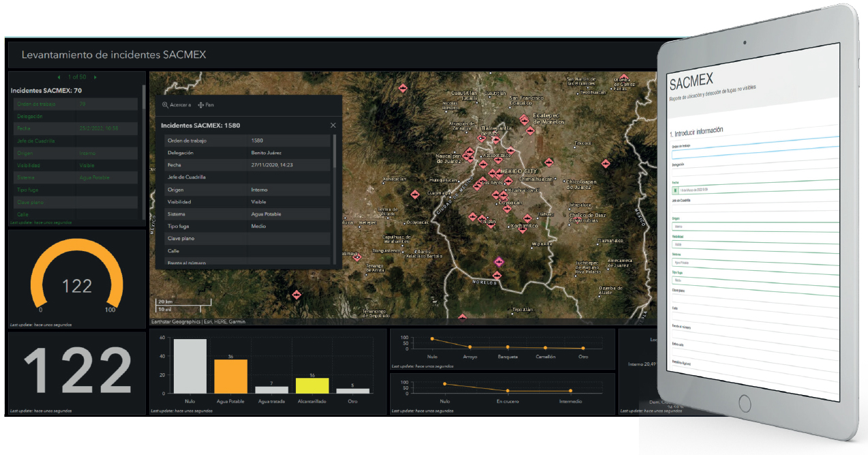Click the Levantamiento de incidentes SACMEX title
Image resolution: width=868 pixels, height=455 pixels.
(x=114, y=55)
